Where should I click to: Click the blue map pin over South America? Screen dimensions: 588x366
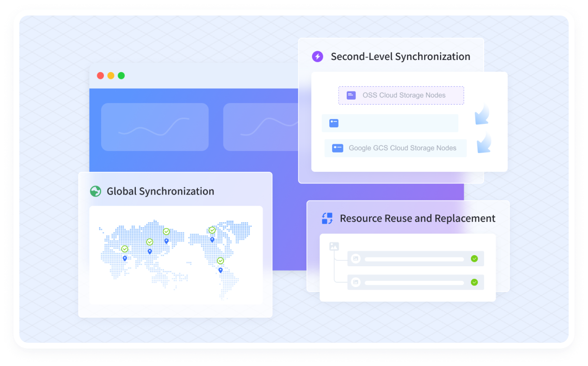click(220, 270)
